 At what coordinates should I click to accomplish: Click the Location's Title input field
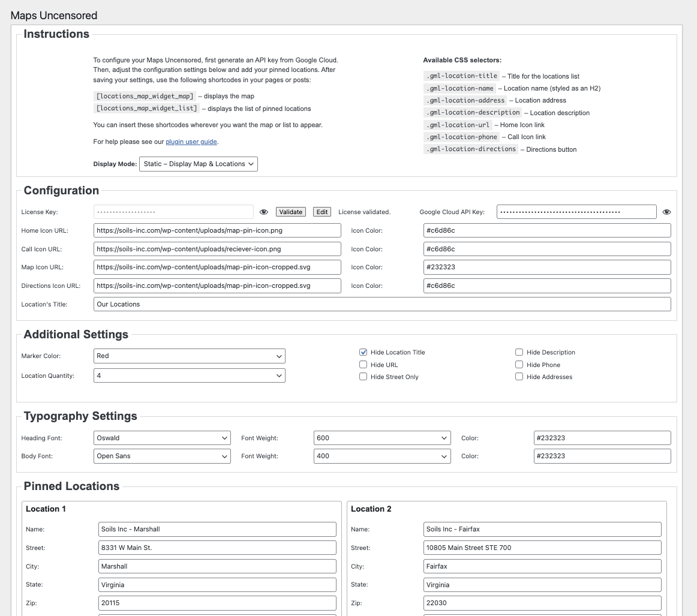click(x=382, y=304)
